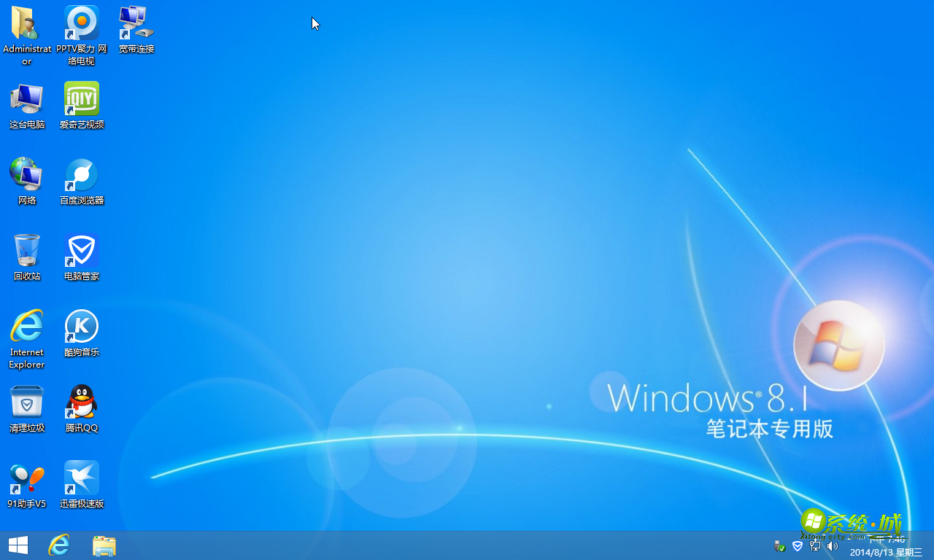Image resolution: width=934 pixels, height=560 pixels.
Task: Open the 酷狗音乐 shortcut
Action: (x=82, y=327)
